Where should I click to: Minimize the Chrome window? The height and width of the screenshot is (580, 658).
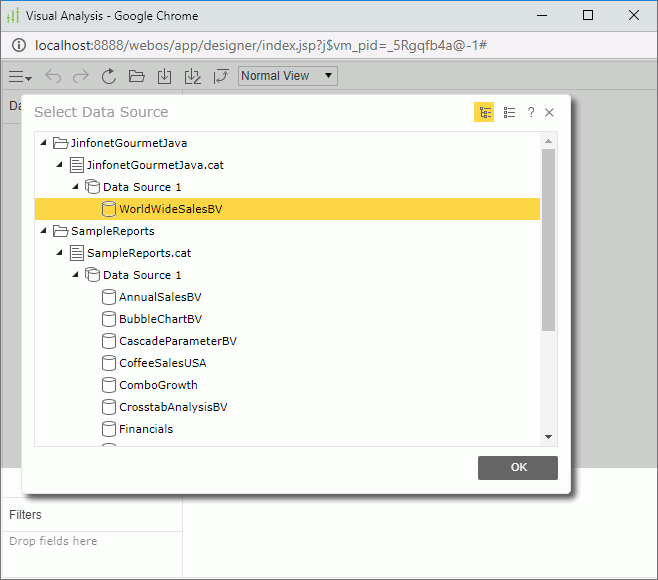(542, 16)
